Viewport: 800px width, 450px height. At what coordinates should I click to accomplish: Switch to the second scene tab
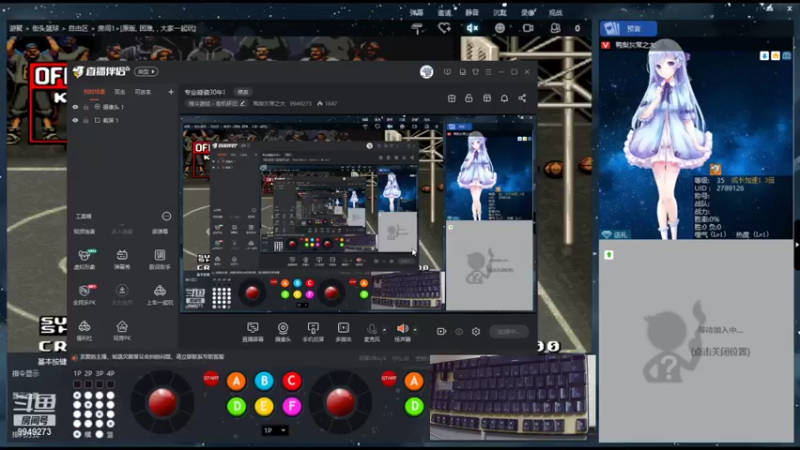coord(120,92)
